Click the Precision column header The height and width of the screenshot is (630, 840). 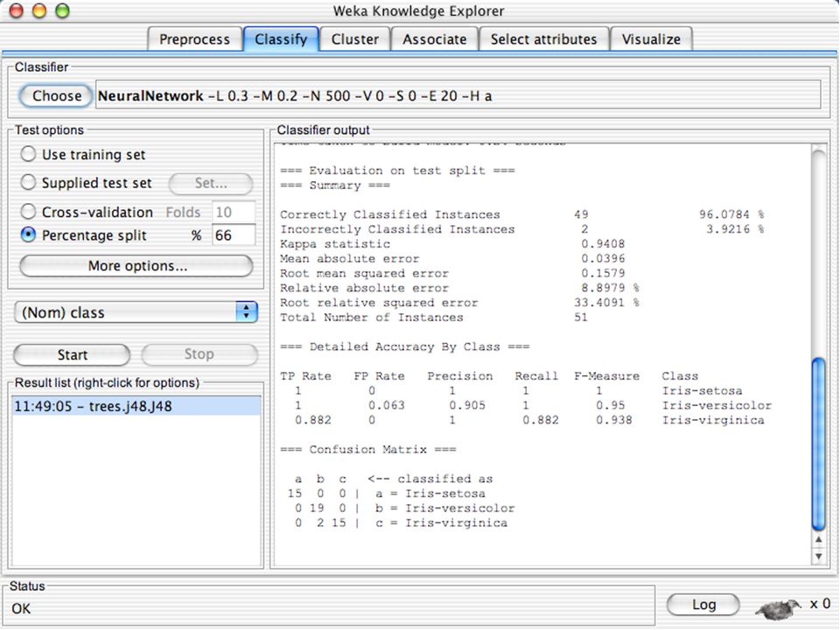point(459,376)
